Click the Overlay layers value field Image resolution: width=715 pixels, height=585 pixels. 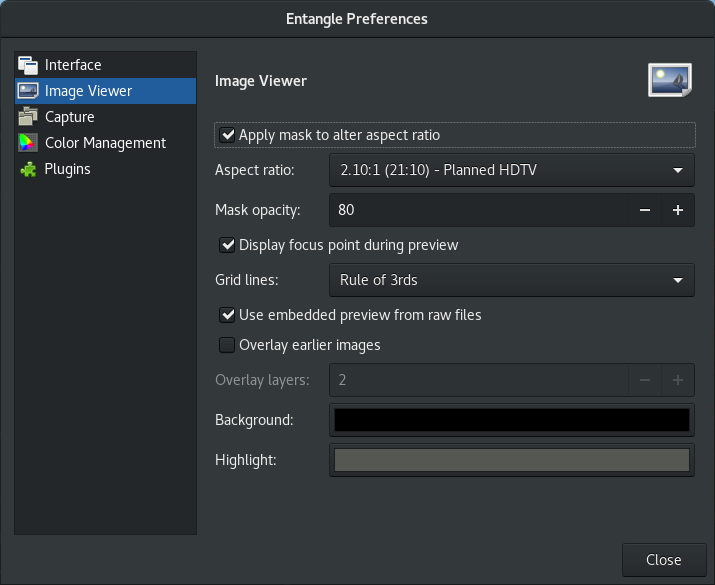(479, 380)
